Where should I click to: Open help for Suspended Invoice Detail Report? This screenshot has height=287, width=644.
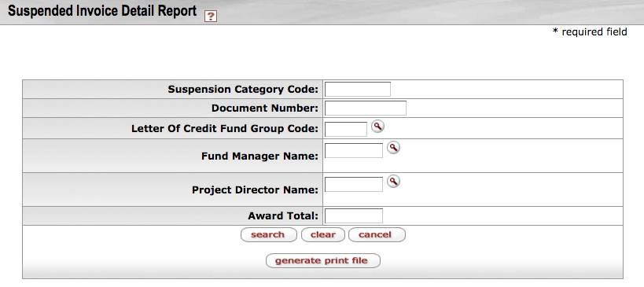click(211, 17)
